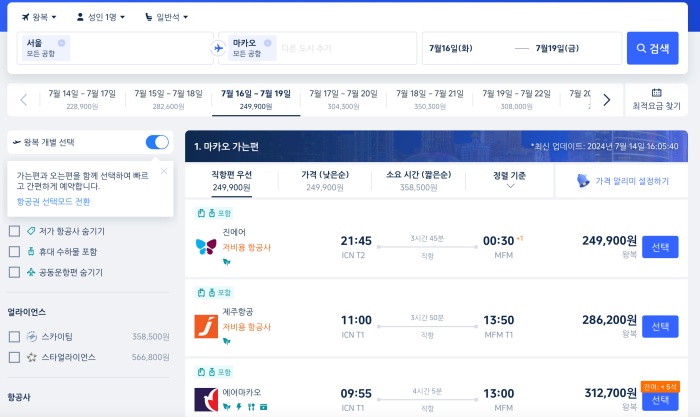Click the luggage icon beside 휴대 수하물 포함
Image resolution: width=700 pixels, height=417 pixels.
tap(31, 251)
